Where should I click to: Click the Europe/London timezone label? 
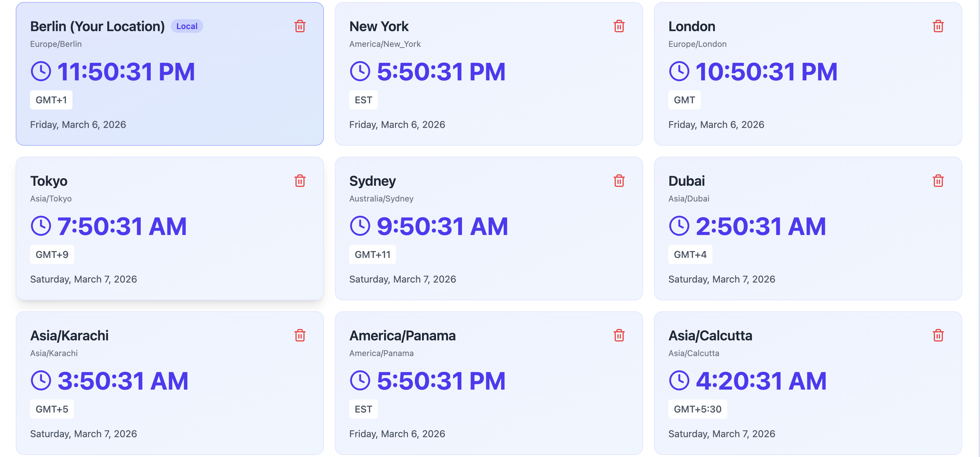tap(697, 44)
